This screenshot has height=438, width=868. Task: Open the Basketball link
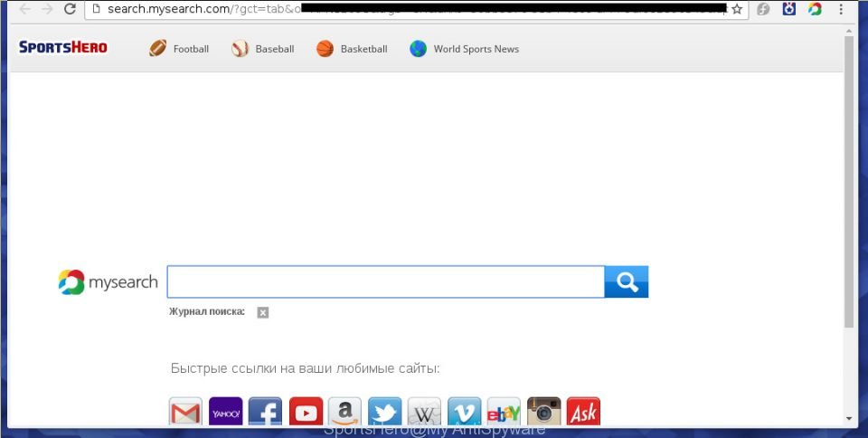[363, 49]
